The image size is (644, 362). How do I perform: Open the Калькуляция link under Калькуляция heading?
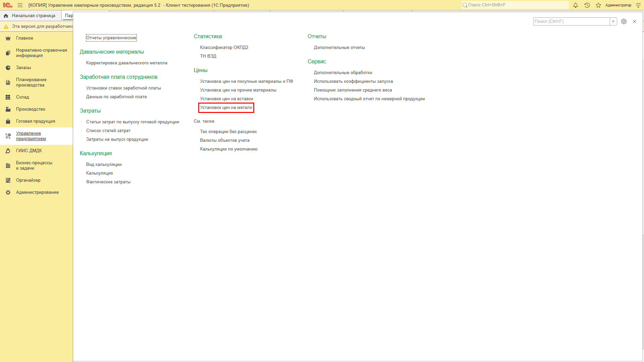tap(99, 173)
